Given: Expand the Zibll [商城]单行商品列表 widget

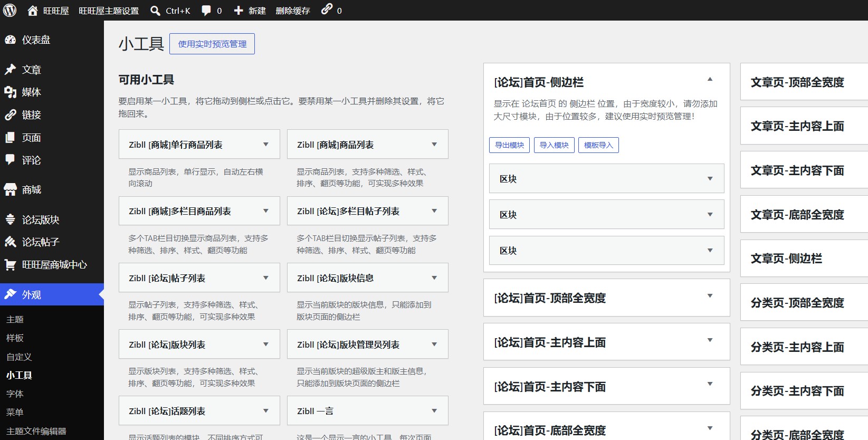Looking at the screenshot, I should (266, 145).
